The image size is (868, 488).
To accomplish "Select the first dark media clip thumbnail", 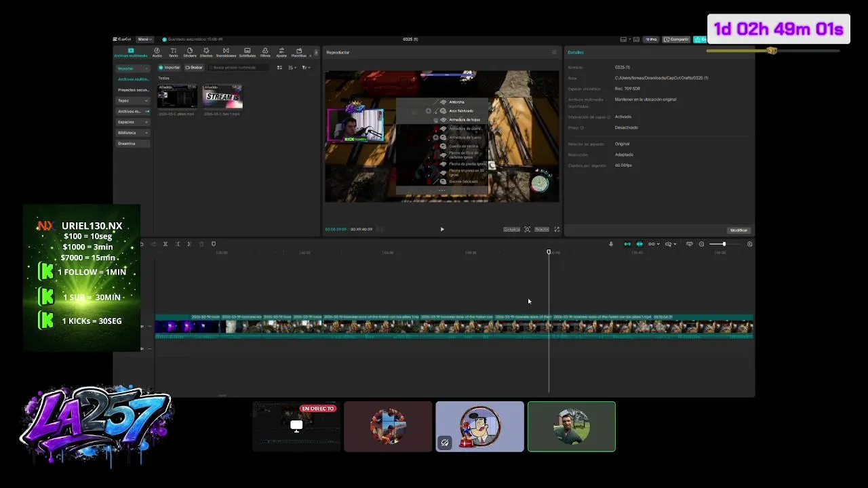I will [x=177, y=96].
